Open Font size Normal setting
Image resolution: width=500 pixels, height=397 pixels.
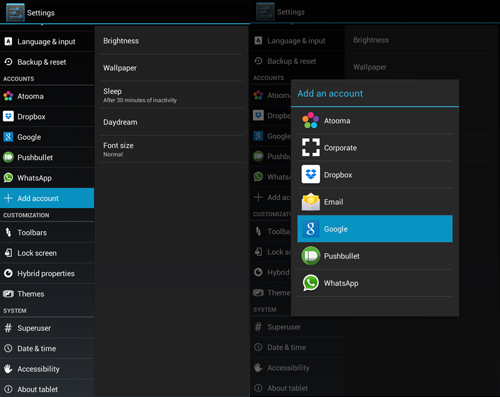tap(171, 149)
